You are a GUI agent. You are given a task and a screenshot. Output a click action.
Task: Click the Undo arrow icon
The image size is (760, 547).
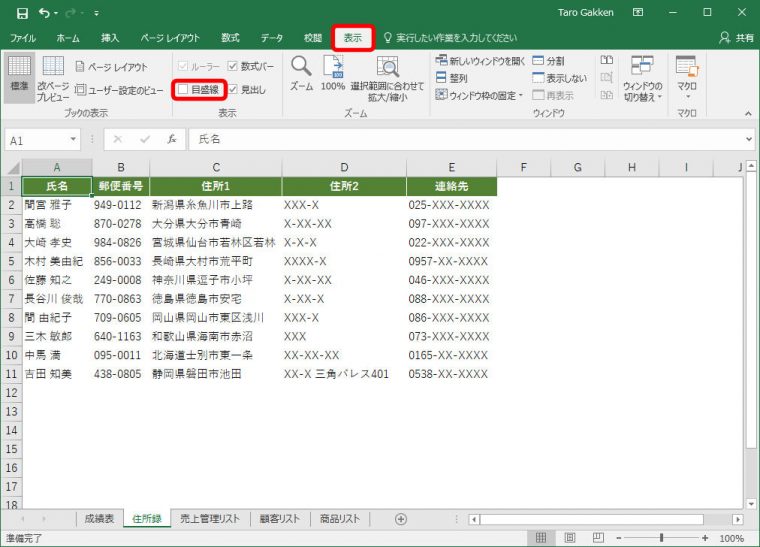pos(44,13)
